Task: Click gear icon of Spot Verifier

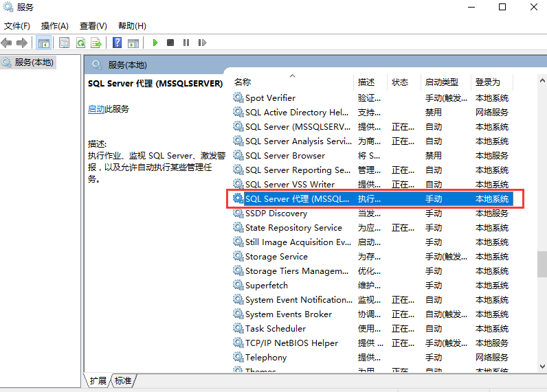Action: [238, 97]
